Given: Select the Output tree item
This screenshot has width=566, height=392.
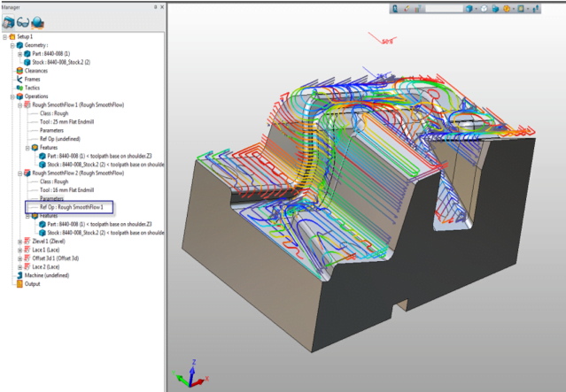Looking at the screenshot, I should (32, 284).
